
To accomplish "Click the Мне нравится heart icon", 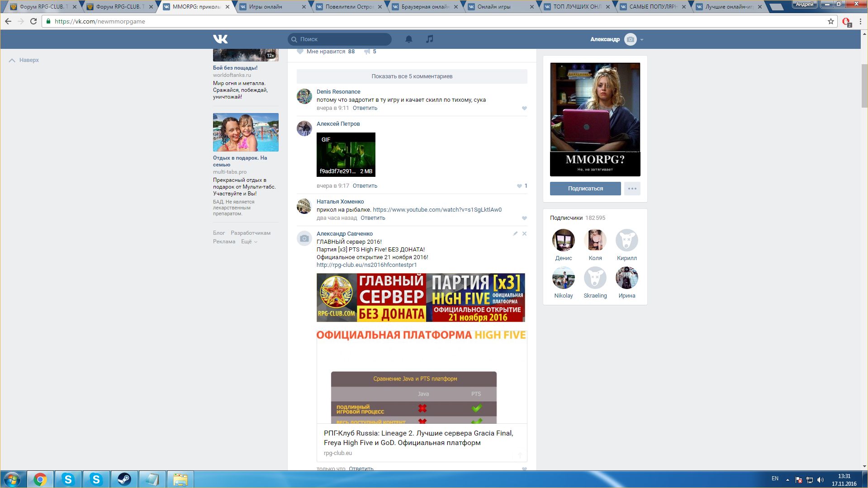I will click(x=300, y=52).
